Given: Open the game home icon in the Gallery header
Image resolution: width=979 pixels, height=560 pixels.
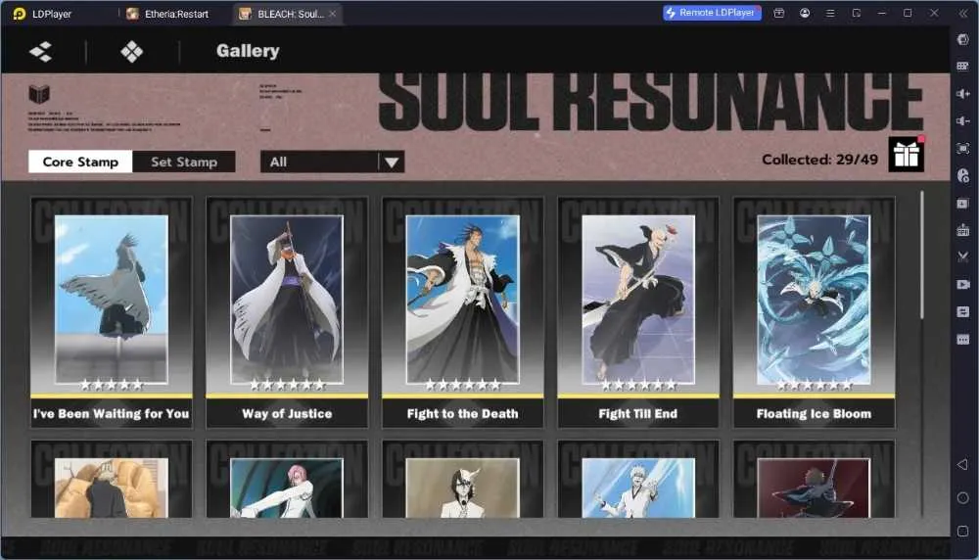Looking at the screenshot, I should pos(40,51).
